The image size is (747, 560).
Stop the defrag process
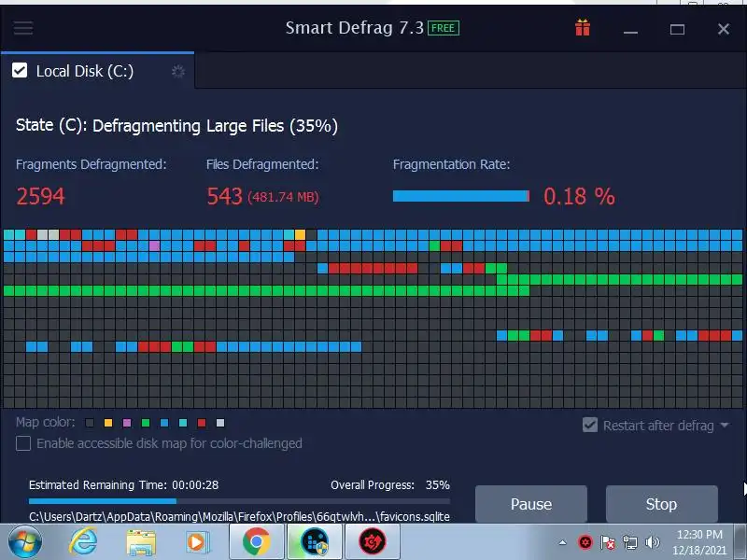pyautogui.click(x=662, y=504)
